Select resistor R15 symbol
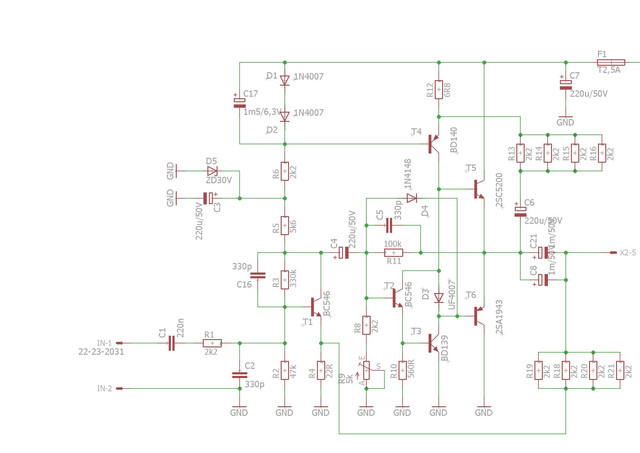Screen dimensions: 640x453 575,153
